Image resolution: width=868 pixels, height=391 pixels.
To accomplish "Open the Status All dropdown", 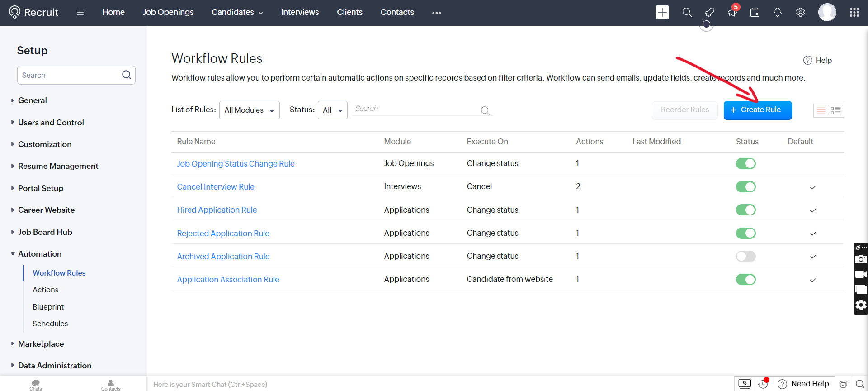I will (x=332, y=110).
